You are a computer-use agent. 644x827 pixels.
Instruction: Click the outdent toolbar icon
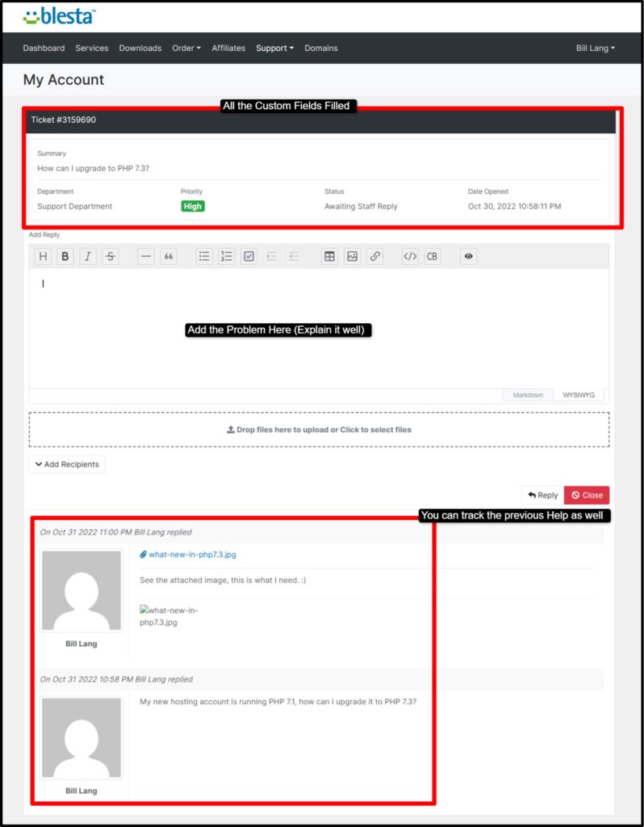coord(294,256)
